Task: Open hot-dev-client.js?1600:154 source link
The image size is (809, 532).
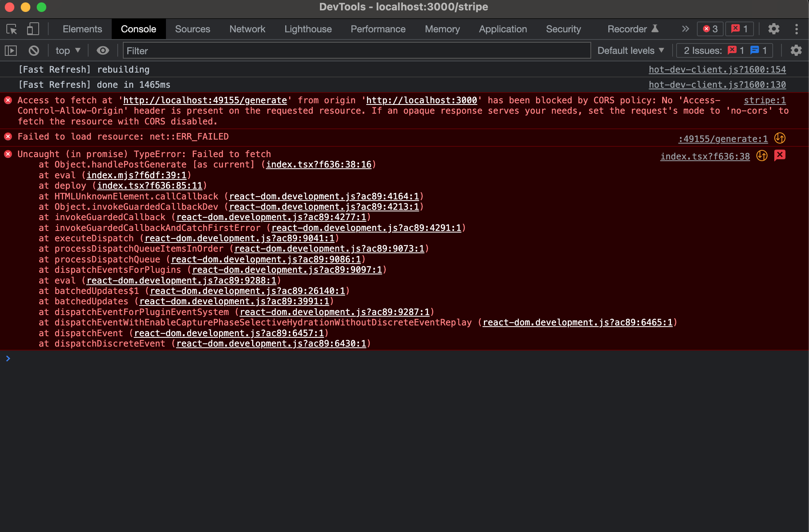Action: (x=717, y=70)
